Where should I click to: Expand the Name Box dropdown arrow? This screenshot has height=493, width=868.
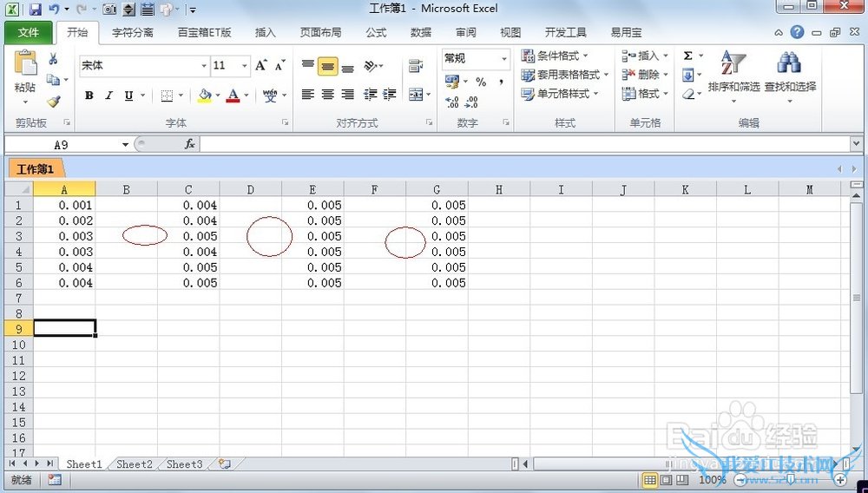pyautogui.click(x=125, y=145)
